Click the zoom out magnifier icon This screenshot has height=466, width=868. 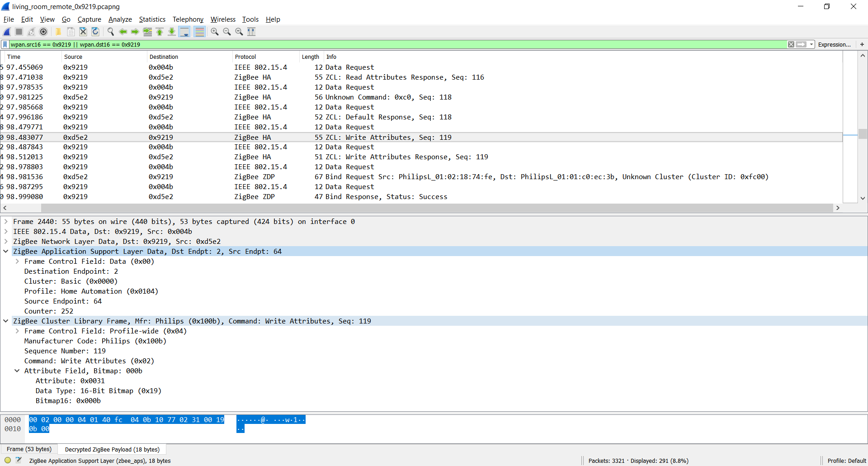[227, 32]
